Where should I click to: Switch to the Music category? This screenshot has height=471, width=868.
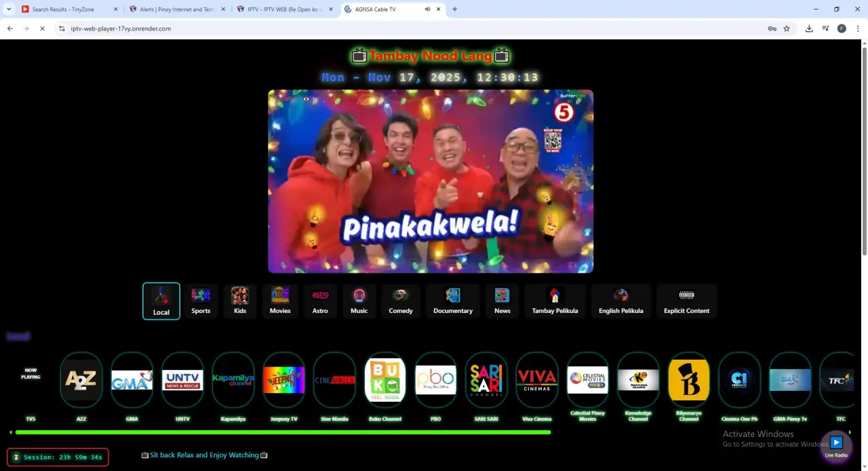pos(359,301)
